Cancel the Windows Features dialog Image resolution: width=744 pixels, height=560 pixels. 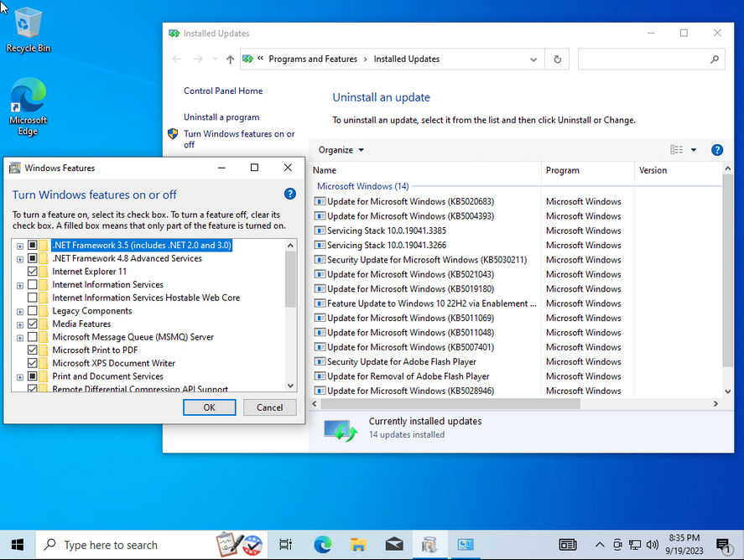pyautogui.click(x=269, y=407)
